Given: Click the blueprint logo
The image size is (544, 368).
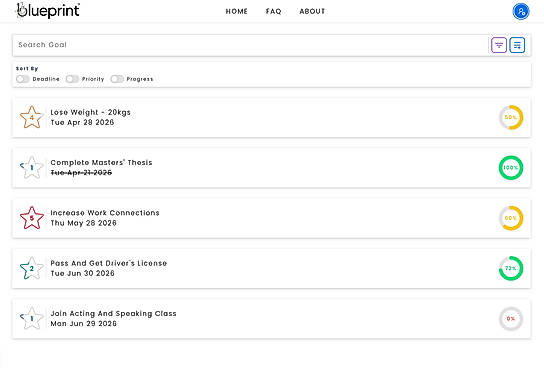Looking at the screenshot, I should tap(48, 10).
